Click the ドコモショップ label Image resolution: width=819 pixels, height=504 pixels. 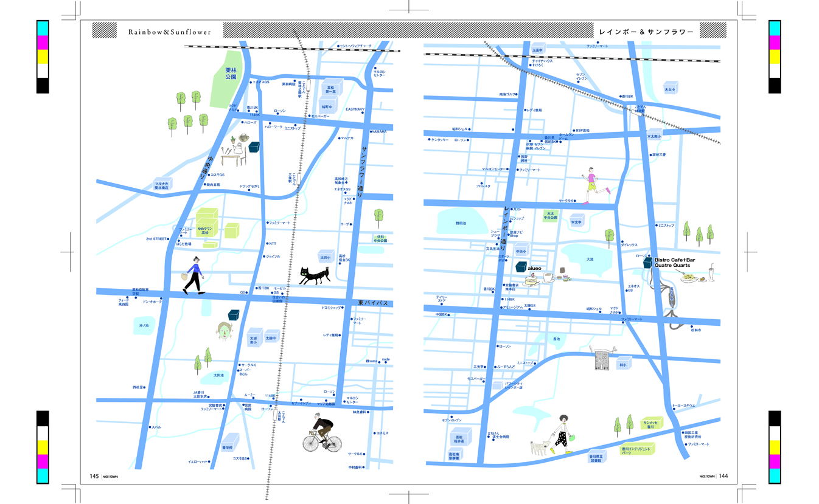click(331, 308)
